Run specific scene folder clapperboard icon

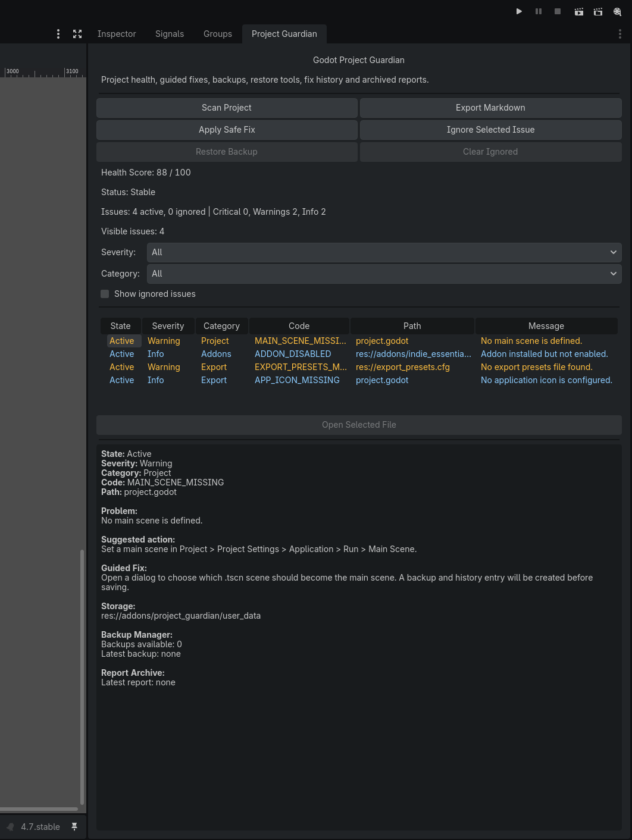[598, 11]
